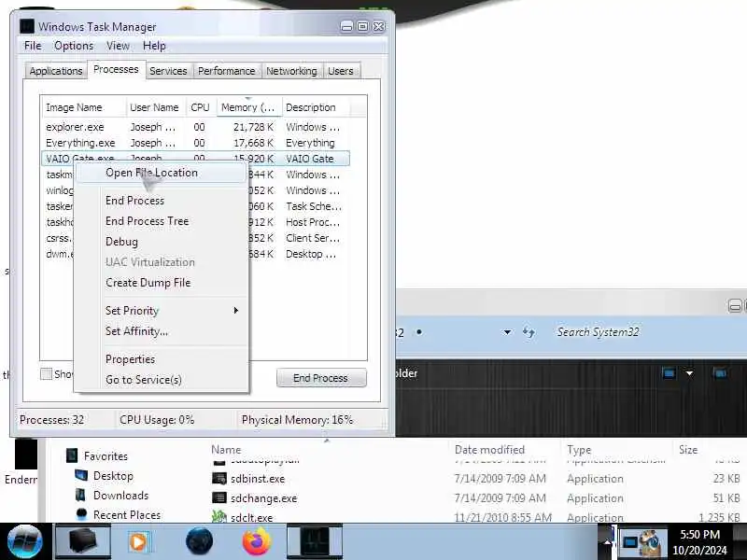
Task: Choose End Process in the context menu
Action: click(161, 201)
